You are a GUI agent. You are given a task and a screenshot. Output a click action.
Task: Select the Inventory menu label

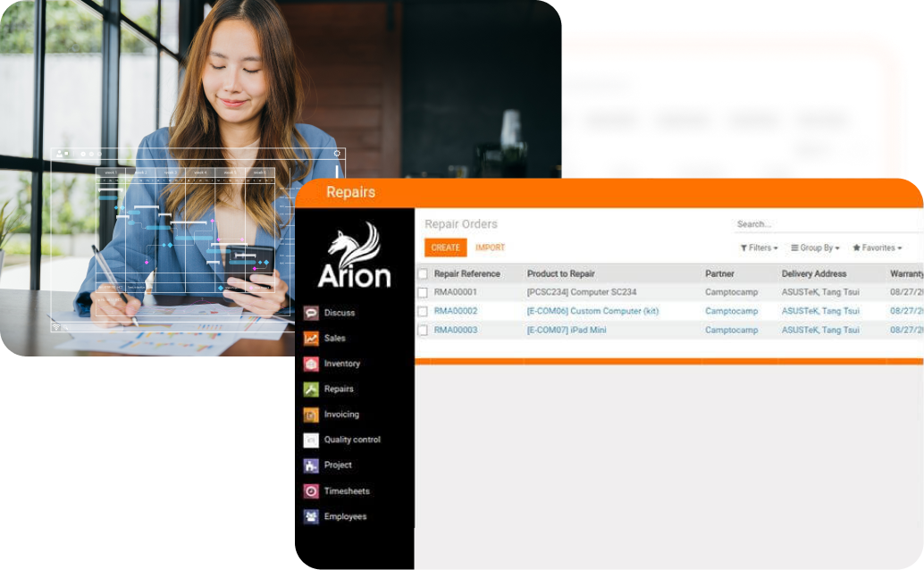(341, 364)
